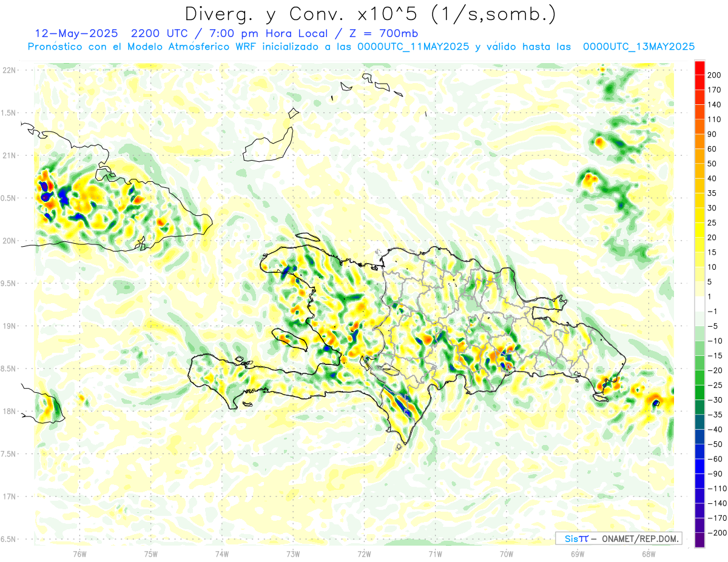Screen dimensions: 728x562
Task: Click the '90' value on the color scale
Action: 712,135
